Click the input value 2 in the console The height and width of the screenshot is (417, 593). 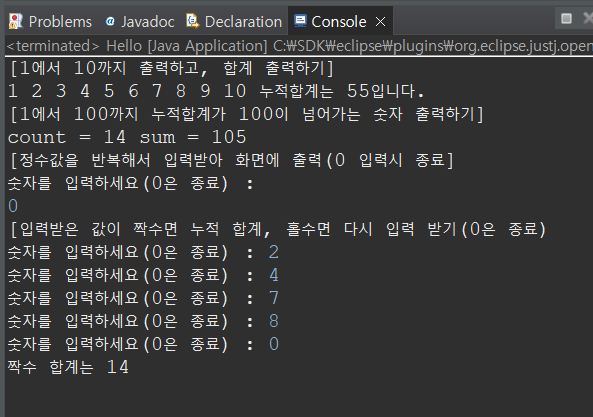pos(274,252)
